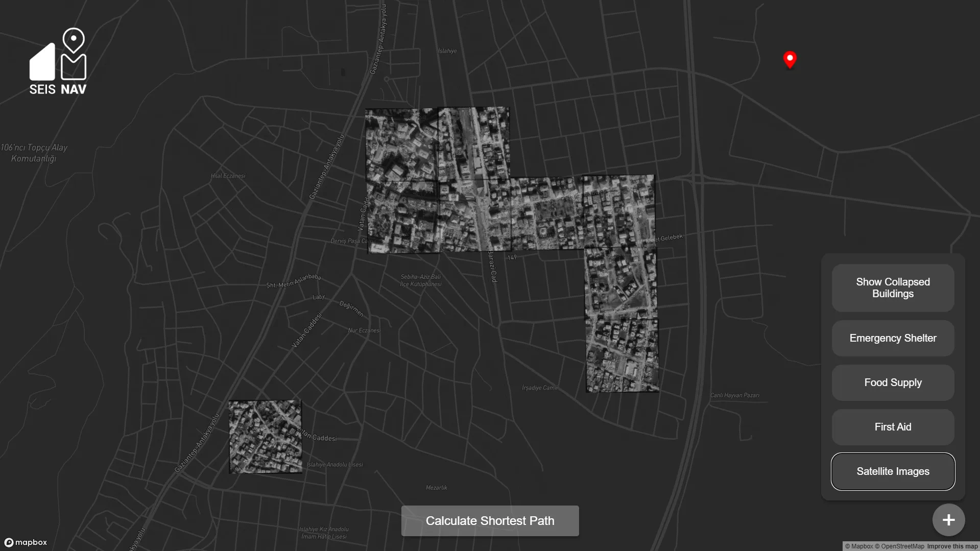Click Improve this map link
Image resolution: width=980 pixels, height=551 pixels.
[x=952, y=546]
